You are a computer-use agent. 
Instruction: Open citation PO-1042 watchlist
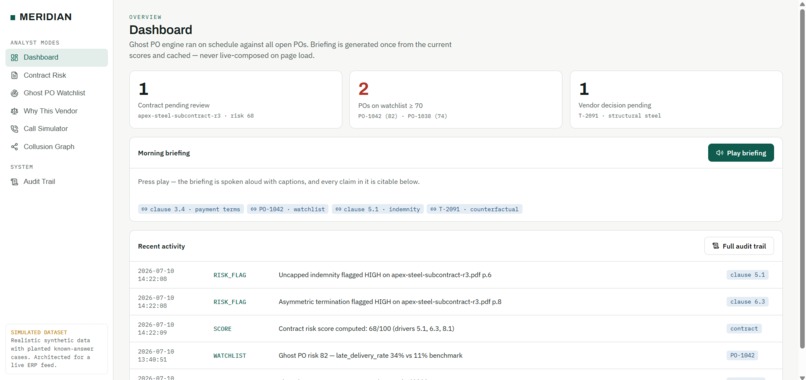(x=287, y=209)
